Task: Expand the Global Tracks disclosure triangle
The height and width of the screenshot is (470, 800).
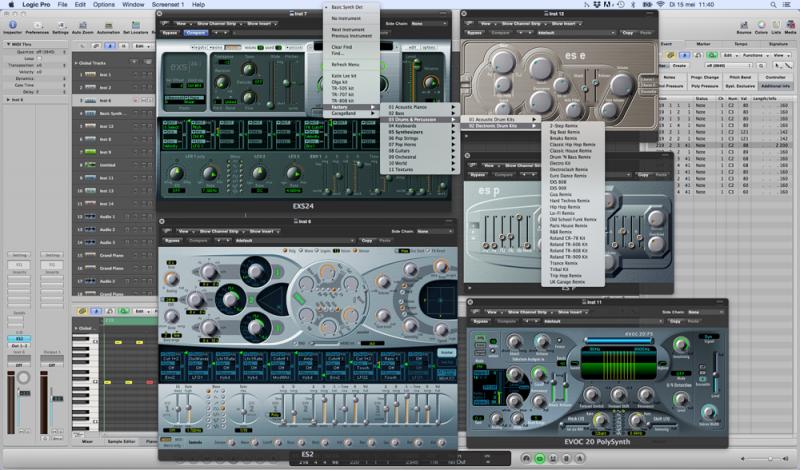Action: tap(76, 63)
